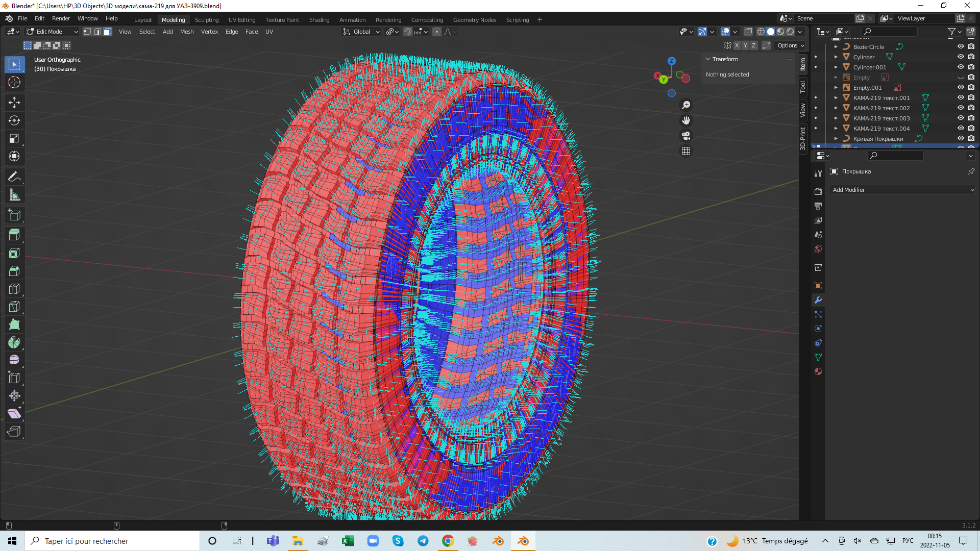Open the Material properties tab icon
Viewport: 980px width, 551px height.
[818, 371]
